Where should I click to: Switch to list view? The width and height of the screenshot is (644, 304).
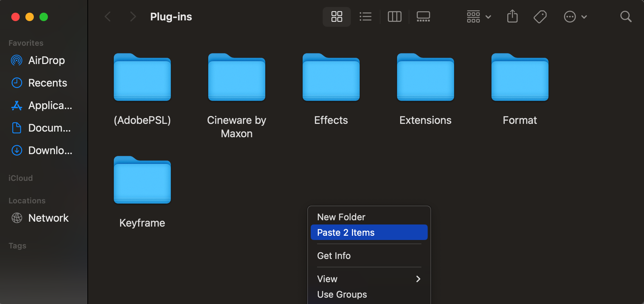(365, 17)
